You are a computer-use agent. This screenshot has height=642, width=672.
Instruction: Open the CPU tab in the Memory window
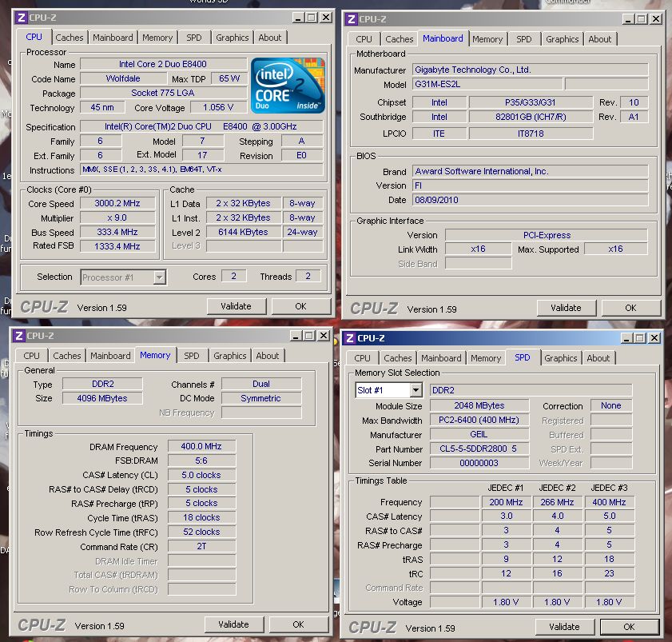click(x=31, y=356)
